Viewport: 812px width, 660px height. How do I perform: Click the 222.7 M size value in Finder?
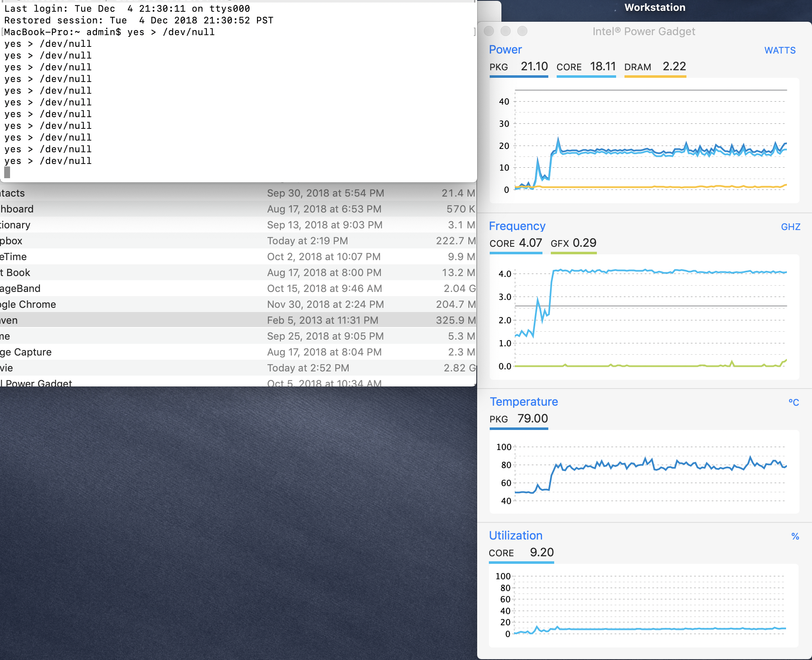[455, 241]
